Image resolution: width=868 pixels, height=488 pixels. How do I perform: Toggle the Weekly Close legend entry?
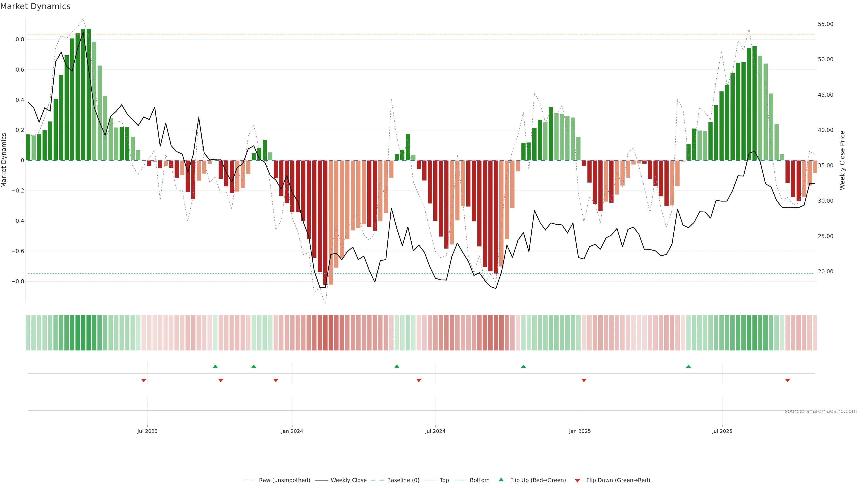point(348,480)
